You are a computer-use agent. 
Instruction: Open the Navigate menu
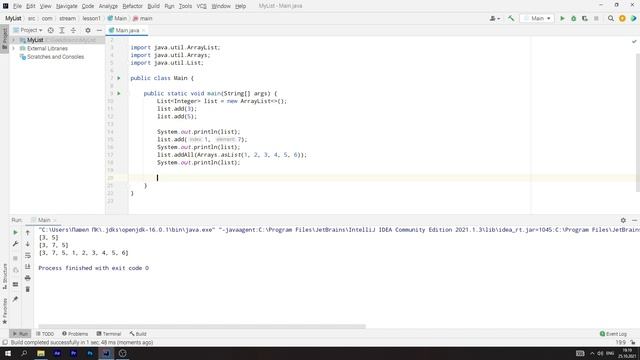[67, 6]
